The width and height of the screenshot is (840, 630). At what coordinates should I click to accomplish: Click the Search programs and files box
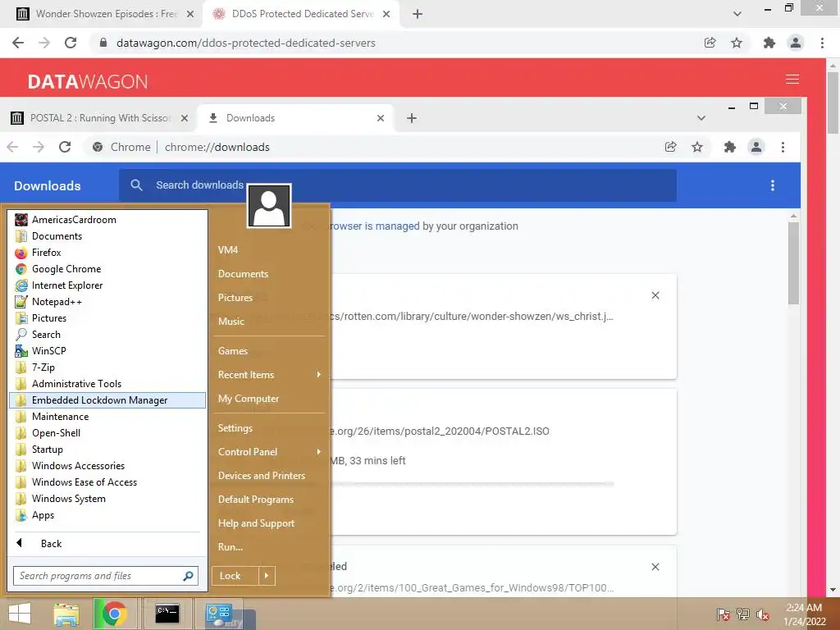tap(106, 576)
